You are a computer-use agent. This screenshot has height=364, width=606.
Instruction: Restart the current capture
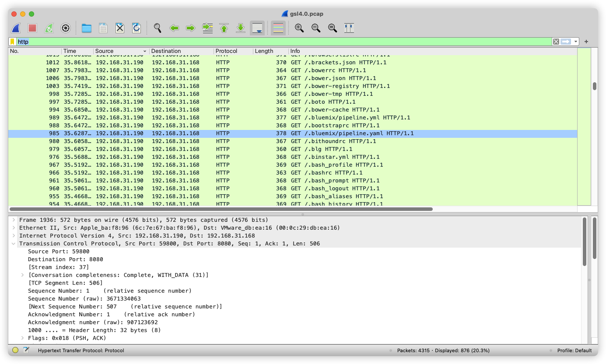click(x=49, y=28)
